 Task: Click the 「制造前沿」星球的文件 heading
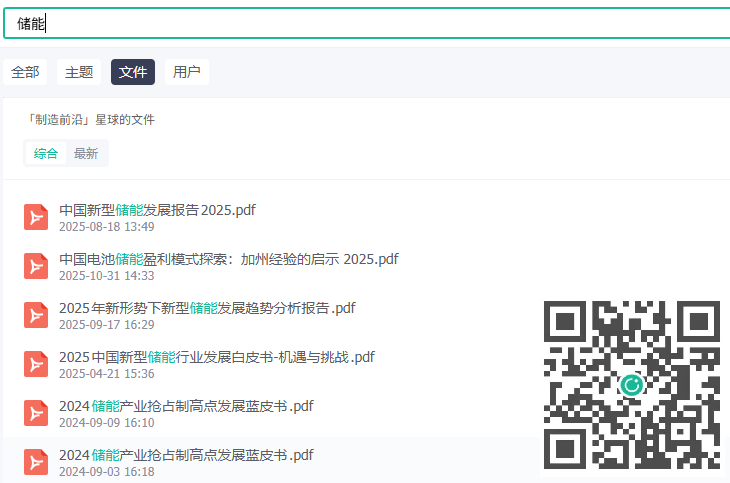pyautogui.click(x=90, y=120)
